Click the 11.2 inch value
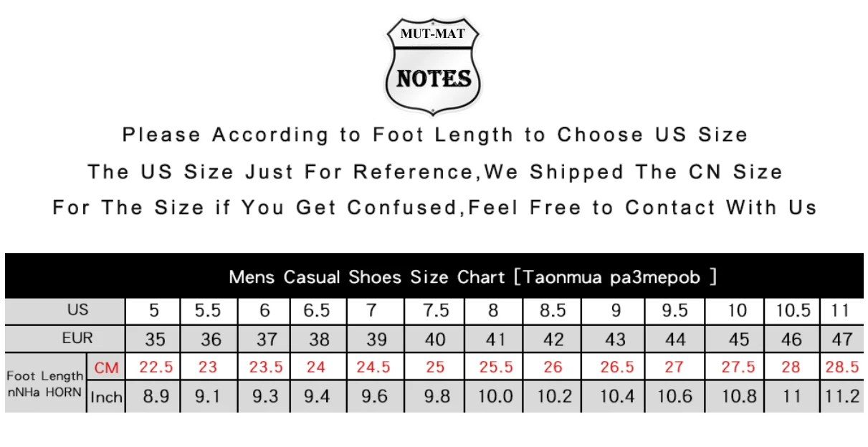The image size is (868, 447). (843, 398)
